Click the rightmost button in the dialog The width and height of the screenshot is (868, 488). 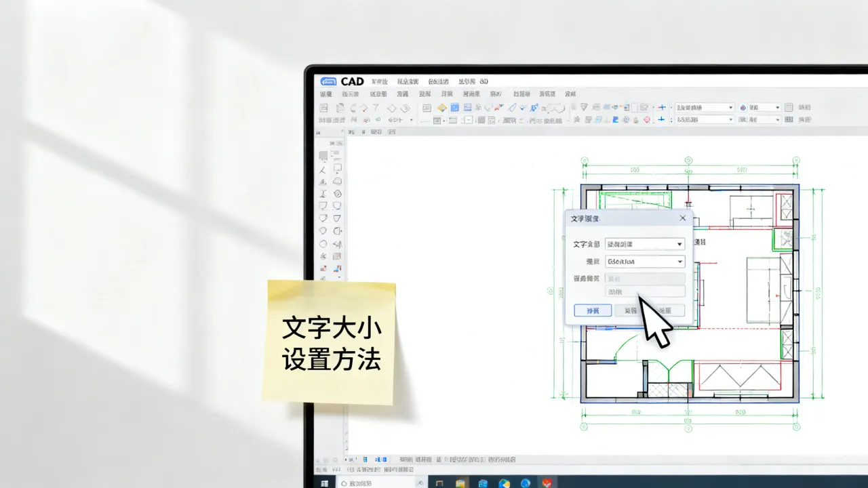point(666,310)
